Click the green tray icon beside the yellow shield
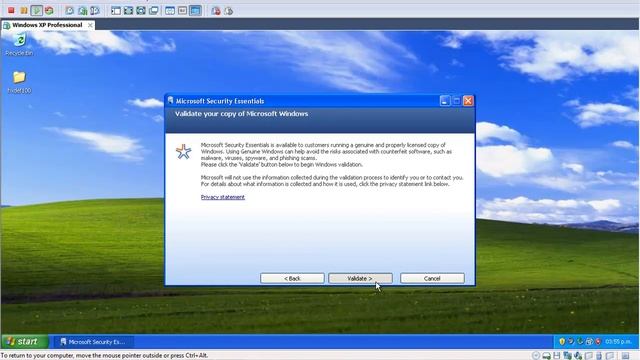This screenshot has width=640, height=360. click(580, 341)
